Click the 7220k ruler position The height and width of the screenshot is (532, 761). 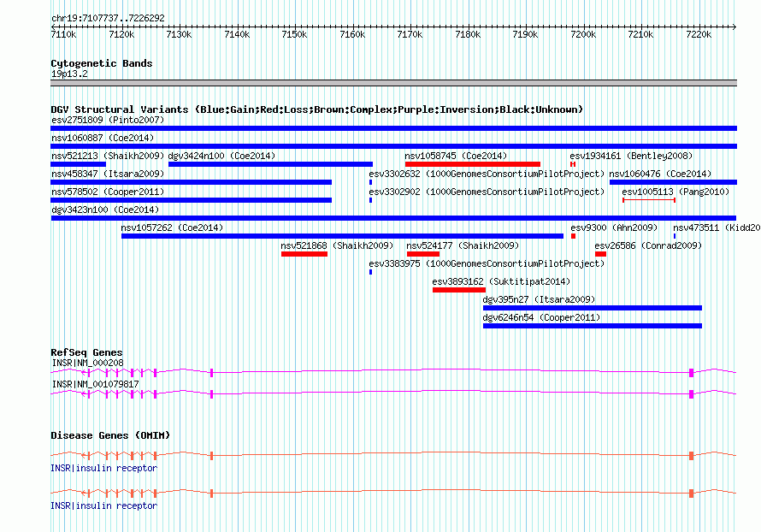tap(699, 34)
